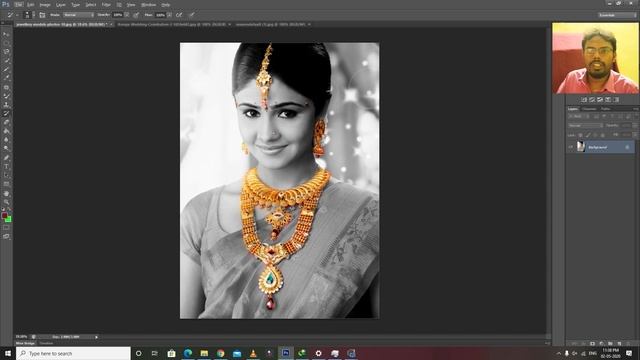Image resolution: width=640 pixels, height=360 pixels.
Task: Select the Move tool
Action: (6, 34)
